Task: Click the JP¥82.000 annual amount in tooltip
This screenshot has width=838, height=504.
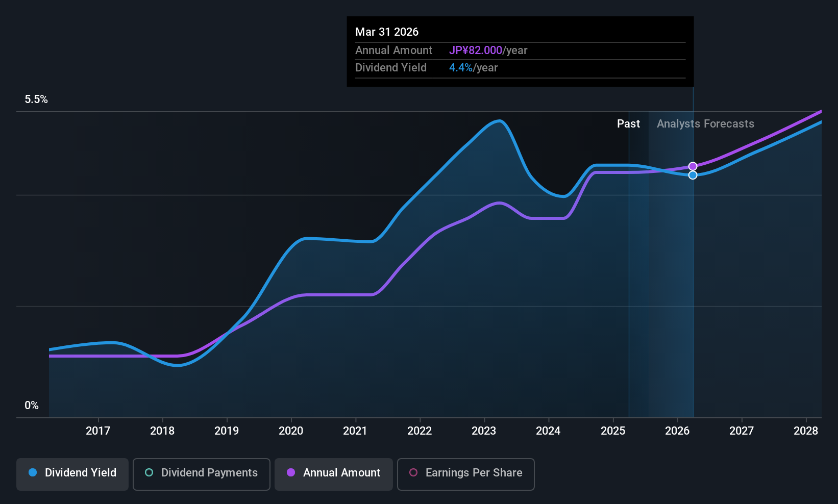Action: click(476, 51)
